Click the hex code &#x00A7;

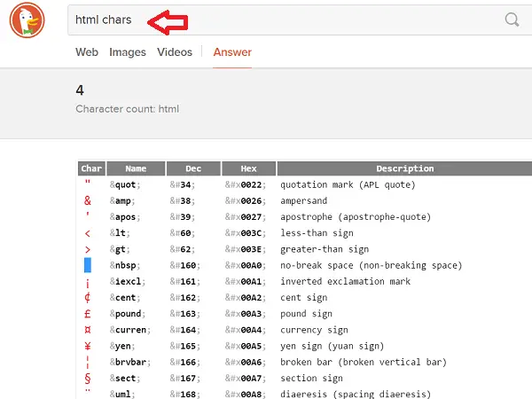[246, 379]
